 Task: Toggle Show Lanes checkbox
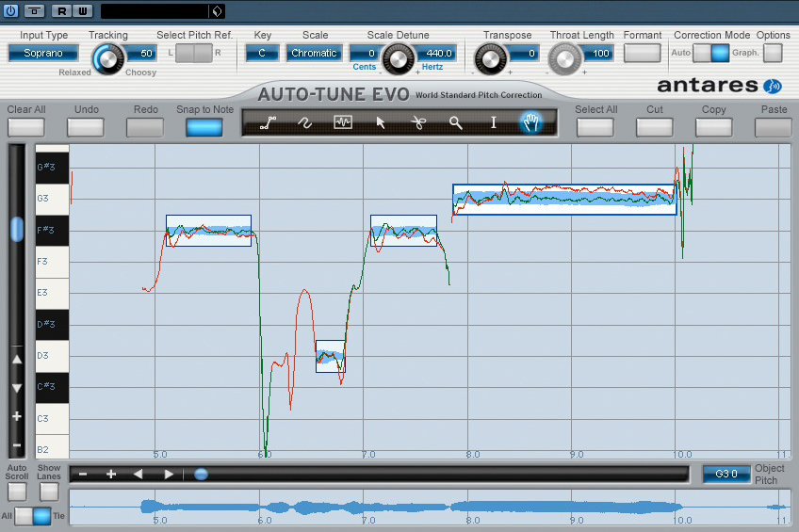(49, 492)
